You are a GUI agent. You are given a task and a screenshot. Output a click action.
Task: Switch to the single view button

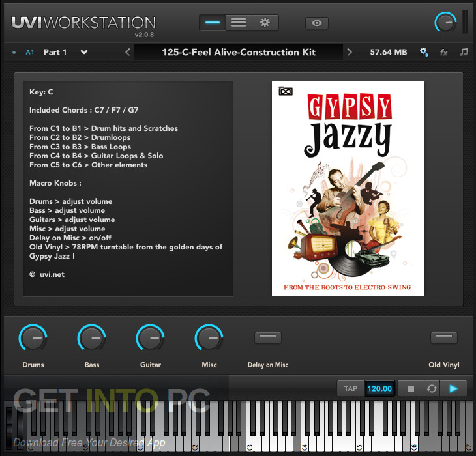coord(212,23)
